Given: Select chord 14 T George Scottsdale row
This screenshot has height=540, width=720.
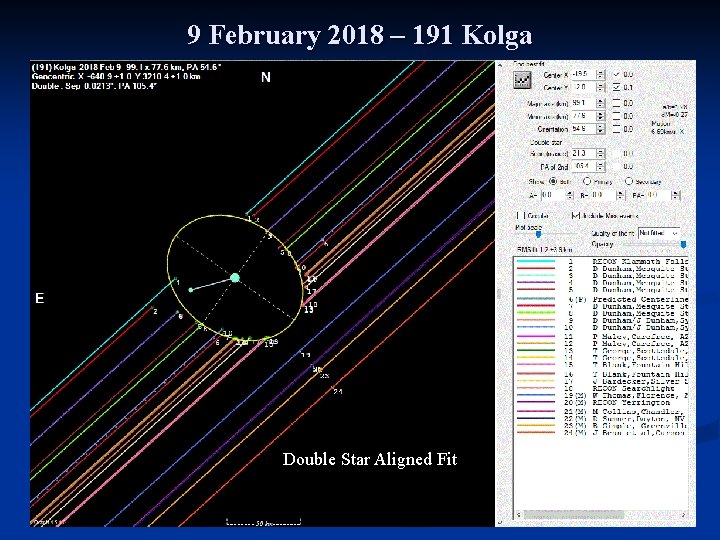Looking at the screenshot, I should (601, 358).
